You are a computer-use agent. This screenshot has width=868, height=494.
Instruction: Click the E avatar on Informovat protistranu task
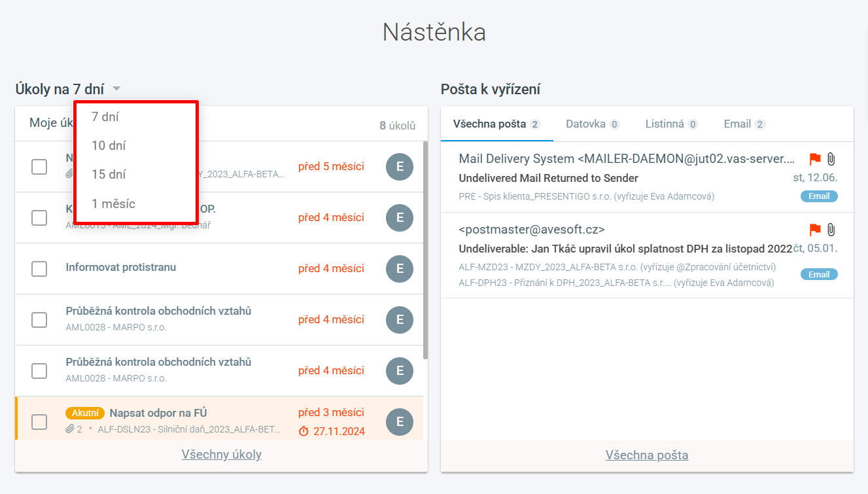[400, 268]
